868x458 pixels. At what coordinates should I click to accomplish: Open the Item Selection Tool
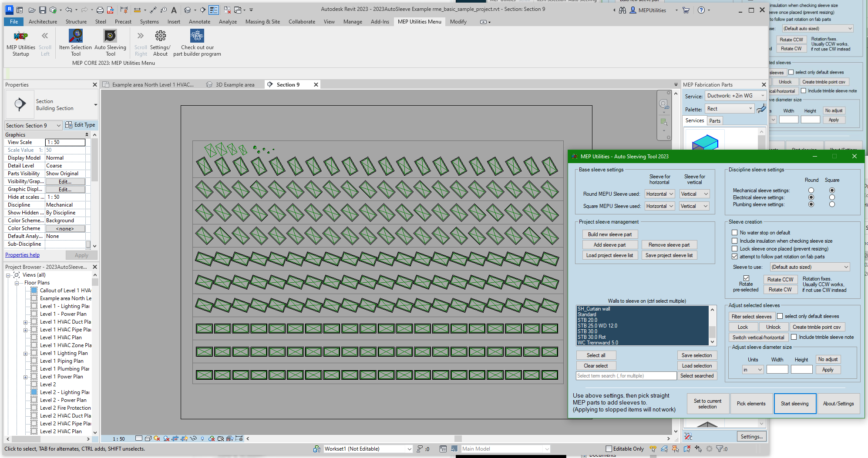point(76,37)
